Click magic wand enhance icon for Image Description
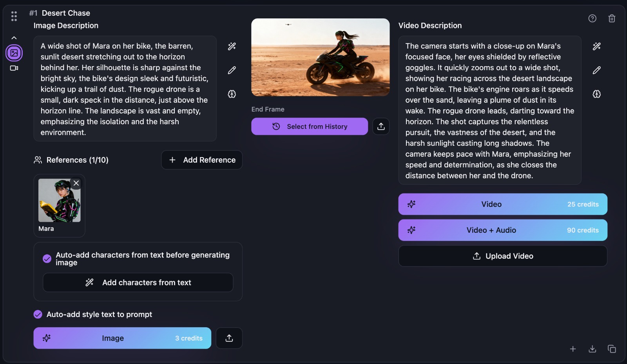Image resolution: width=627 pixels, height=364 pixels. click(232, 46)
